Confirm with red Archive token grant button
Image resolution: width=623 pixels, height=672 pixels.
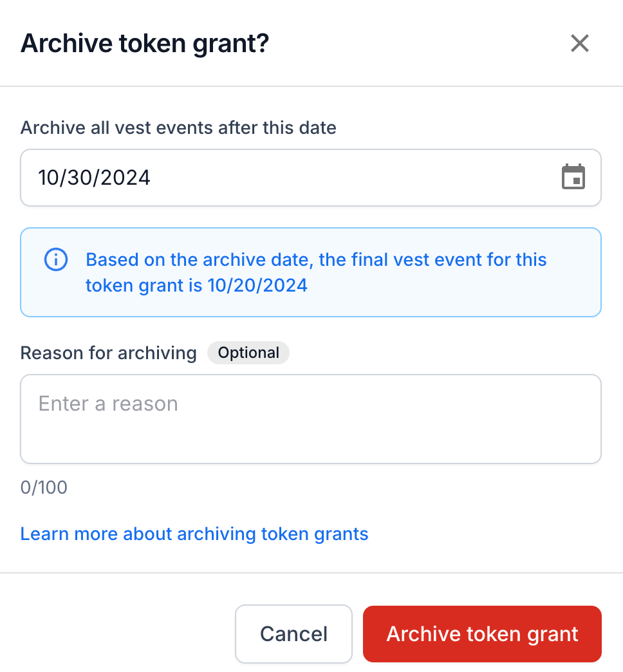(x=482, y=634)
